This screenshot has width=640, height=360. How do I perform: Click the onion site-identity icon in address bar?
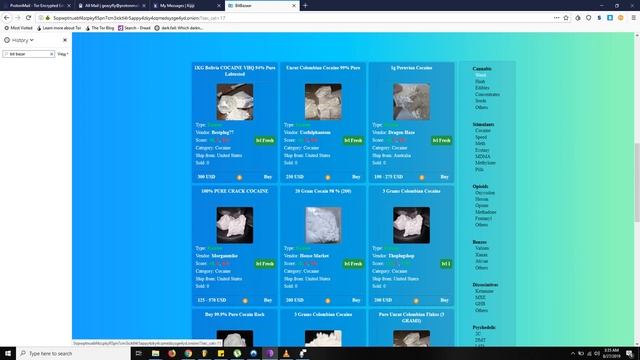tap(47, 18)
